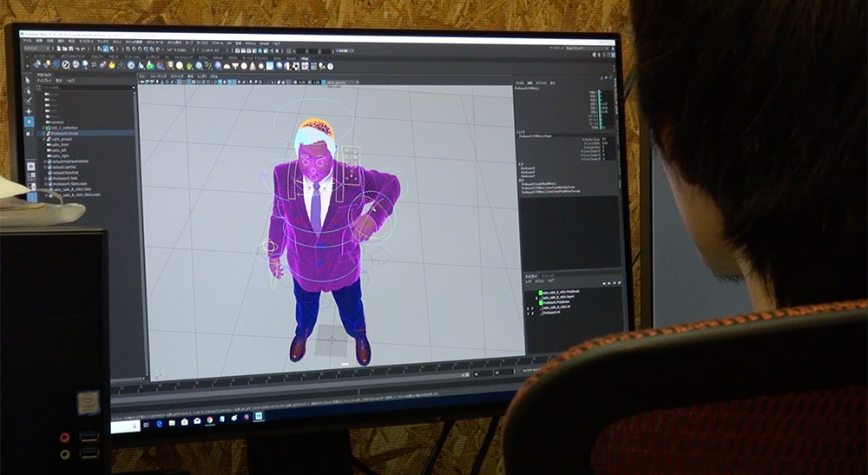
Task: Choose the Paint Selection brush tool
Action: click(x=28, y=101)
